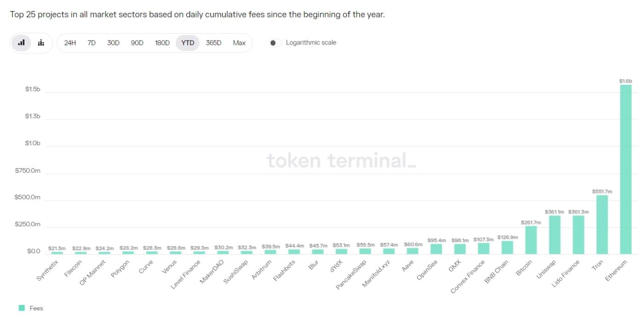Pick the 180D time range
The width and height of the screenshot is (644, 317).
(x=161, y=42)
